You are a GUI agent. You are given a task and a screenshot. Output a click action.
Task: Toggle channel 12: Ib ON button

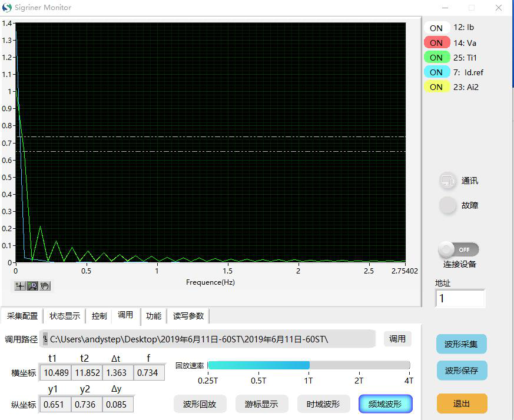[436, 28]
